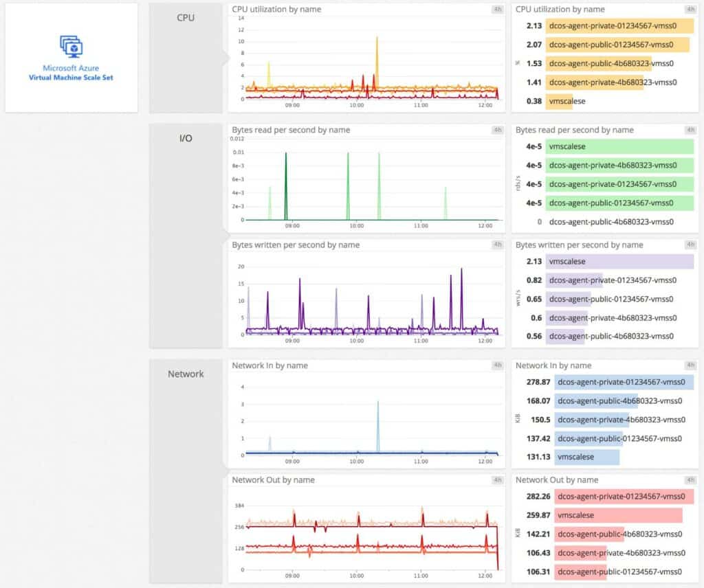The image size is (704, 588).
Task: Click the 4h badge on Bytes written toplist
Action: [690, 245]
